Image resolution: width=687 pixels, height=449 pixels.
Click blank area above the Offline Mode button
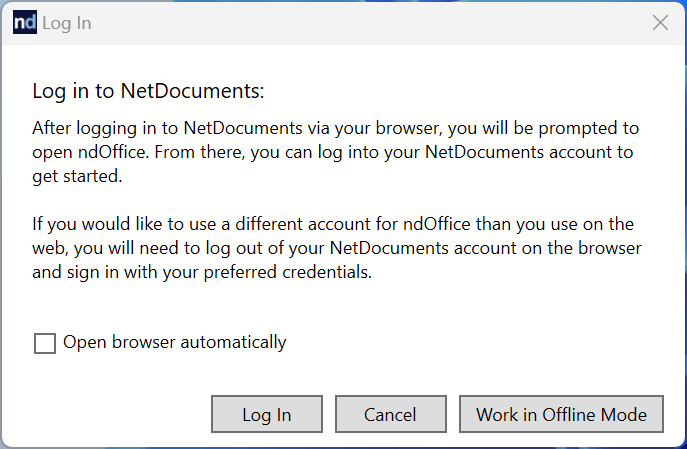click(x=561, y=377)
